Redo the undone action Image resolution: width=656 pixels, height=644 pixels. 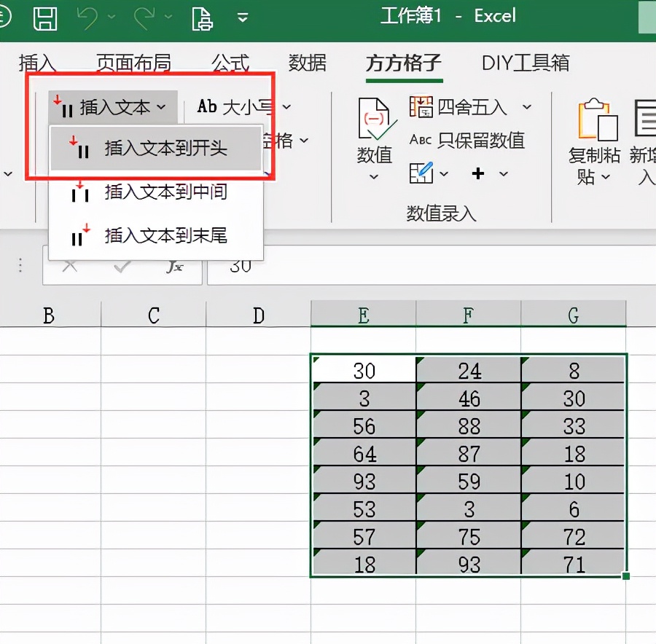click(x=144, y=15)
